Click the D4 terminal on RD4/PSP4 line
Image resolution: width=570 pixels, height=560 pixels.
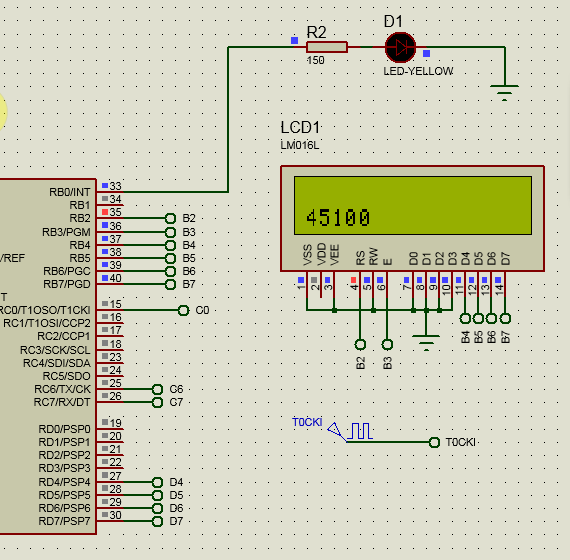pyautogui.click(x=157, y=482)
